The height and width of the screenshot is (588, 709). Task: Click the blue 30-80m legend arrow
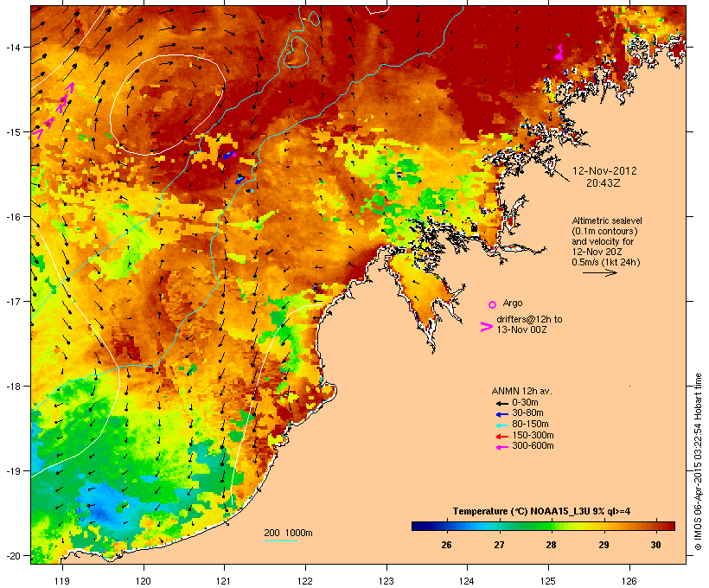point(501,414)
